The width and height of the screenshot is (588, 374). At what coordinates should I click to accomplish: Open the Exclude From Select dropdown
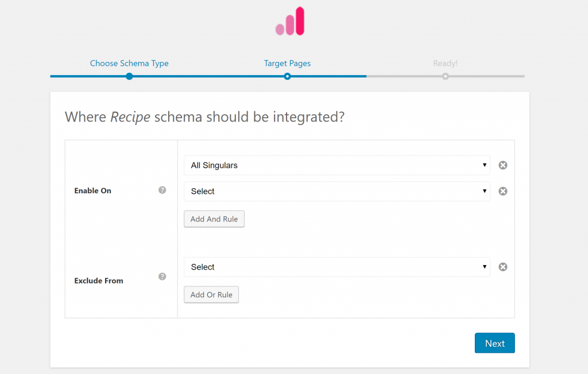pos(336,267)
